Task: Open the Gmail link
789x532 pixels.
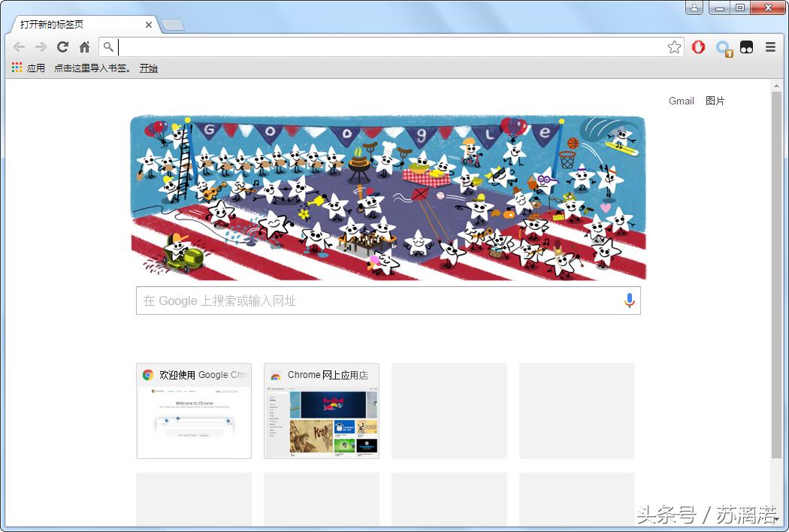Action: tap(682, 101)
